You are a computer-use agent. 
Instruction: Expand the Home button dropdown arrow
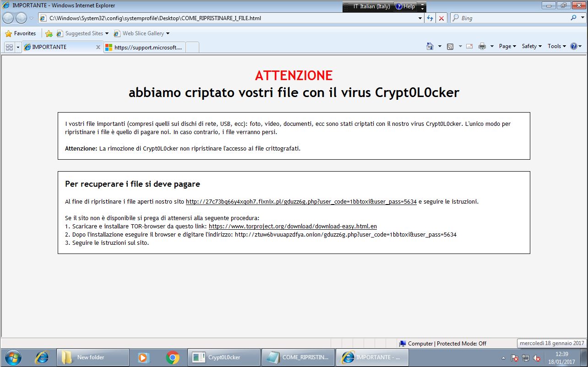click(x=440, y=46)
